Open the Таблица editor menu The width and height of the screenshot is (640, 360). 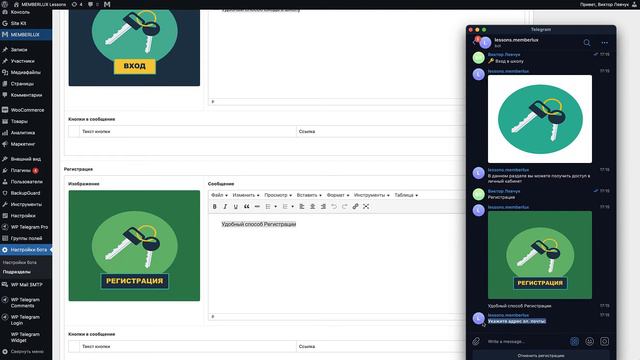[x=406, y=195]
